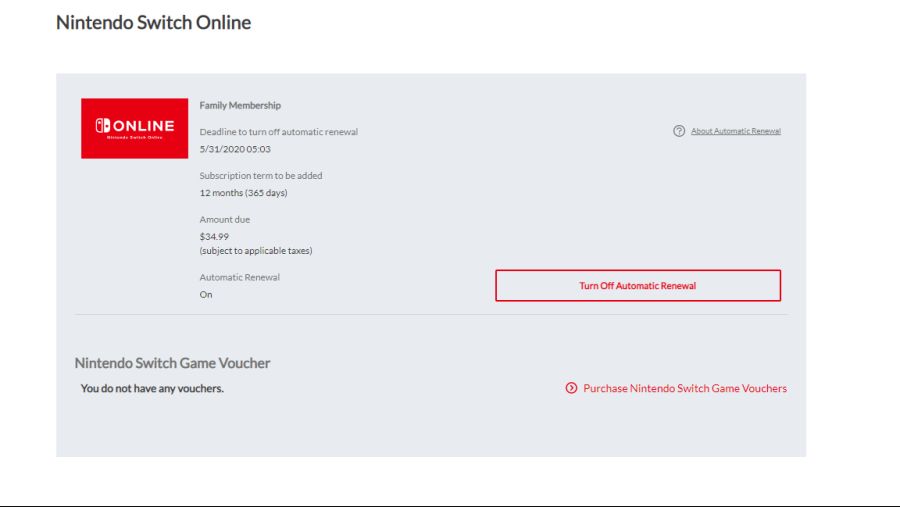Select the Family Membership text
The width and height of the screenshot is (900, 507).
240,105
